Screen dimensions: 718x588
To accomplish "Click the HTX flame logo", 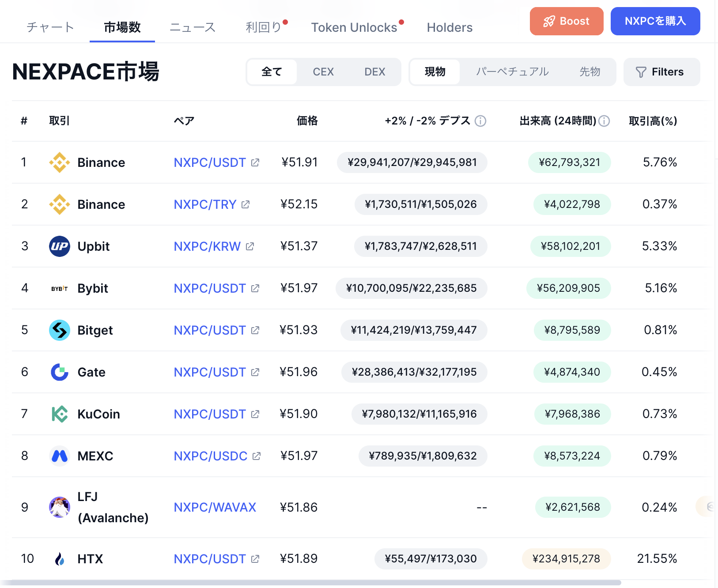I will 59,559.
